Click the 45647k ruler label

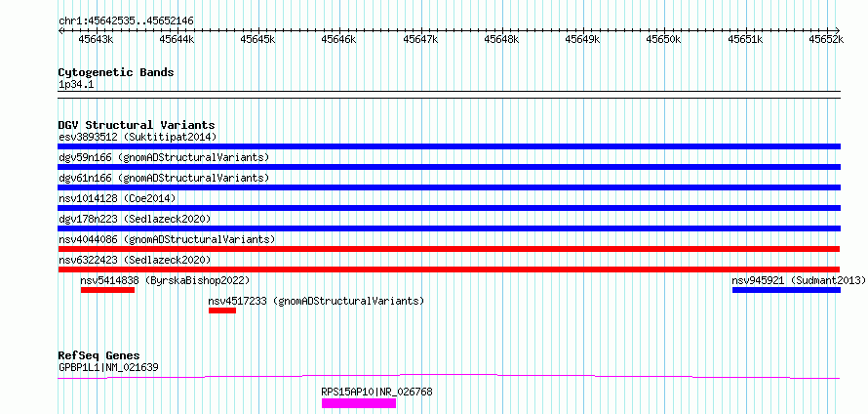coord(420,39)
